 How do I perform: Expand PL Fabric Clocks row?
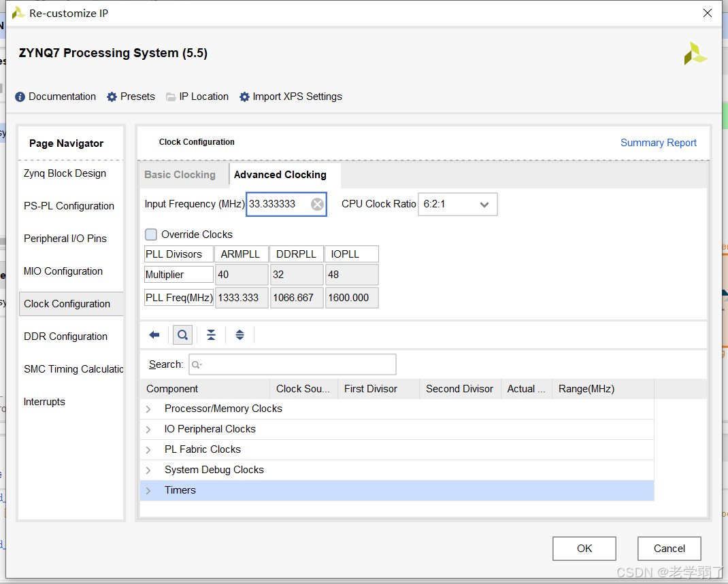click(x=148, y=450)
